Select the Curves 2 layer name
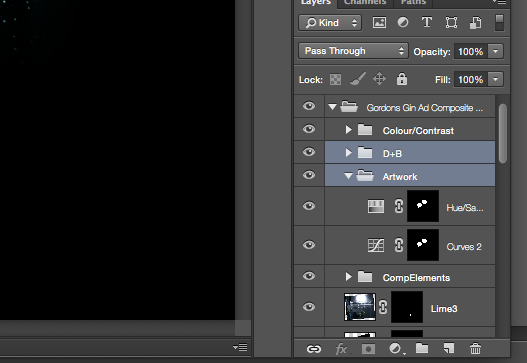This screenshot has height=363, width=527. pyautogui.click(x=464, y=247)
